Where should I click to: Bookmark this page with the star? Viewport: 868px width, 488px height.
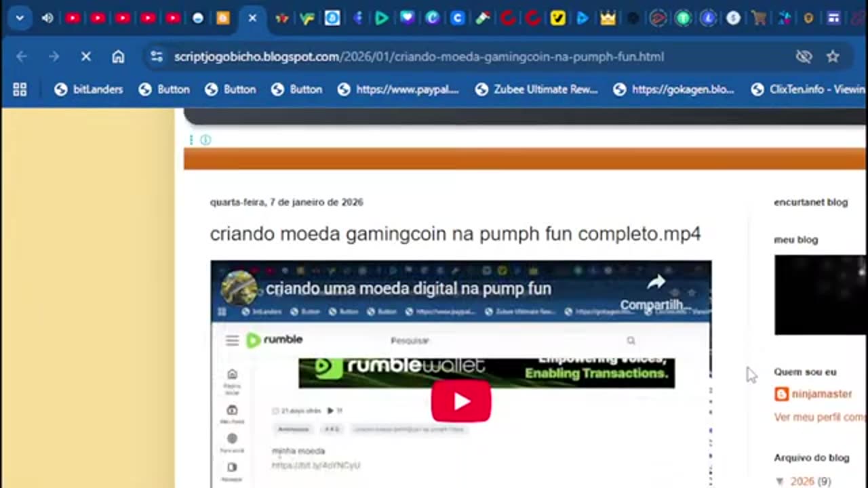pos(833,57)
